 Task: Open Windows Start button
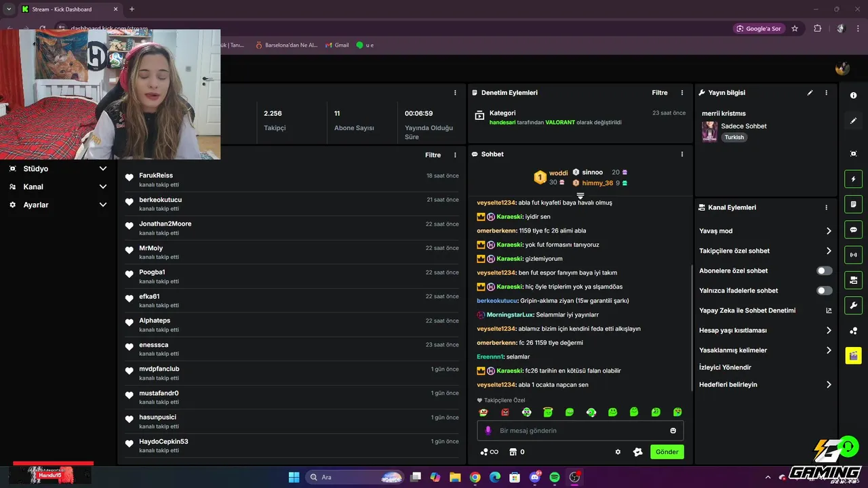294,477
